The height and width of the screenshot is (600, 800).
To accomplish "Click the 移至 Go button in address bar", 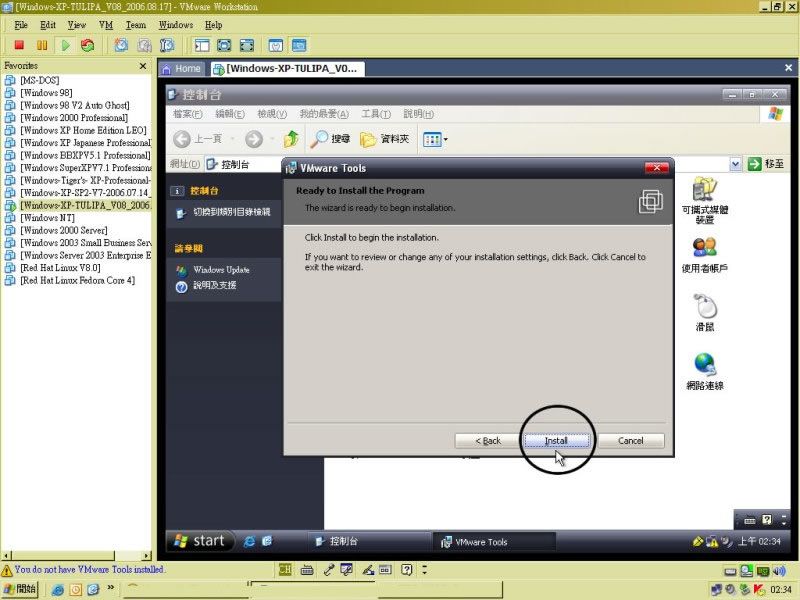I will [766, 164].
